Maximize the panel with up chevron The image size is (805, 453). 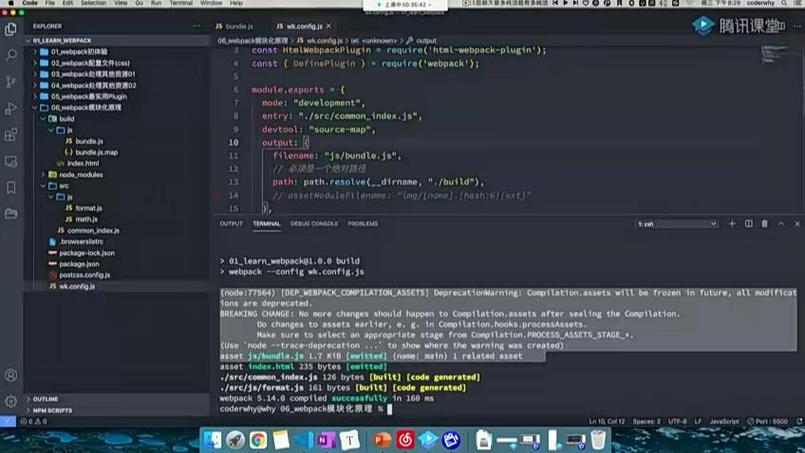click(x=781, y=224)
